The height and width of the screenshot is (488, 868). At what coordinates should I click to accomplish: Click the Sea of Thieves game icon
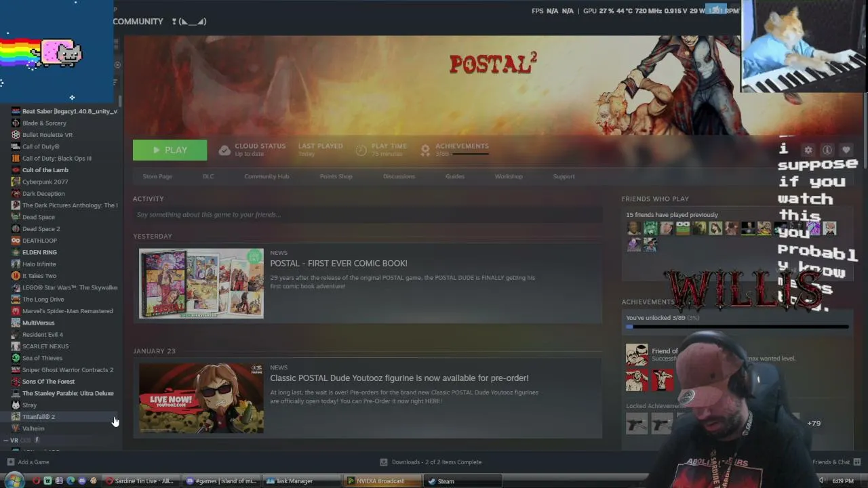click(16, 358)
